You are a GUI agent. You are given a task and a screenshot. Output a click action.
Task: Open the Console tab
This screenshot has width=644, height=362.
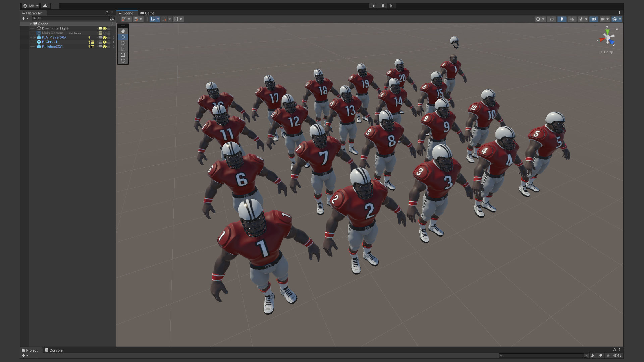point(54,350)
